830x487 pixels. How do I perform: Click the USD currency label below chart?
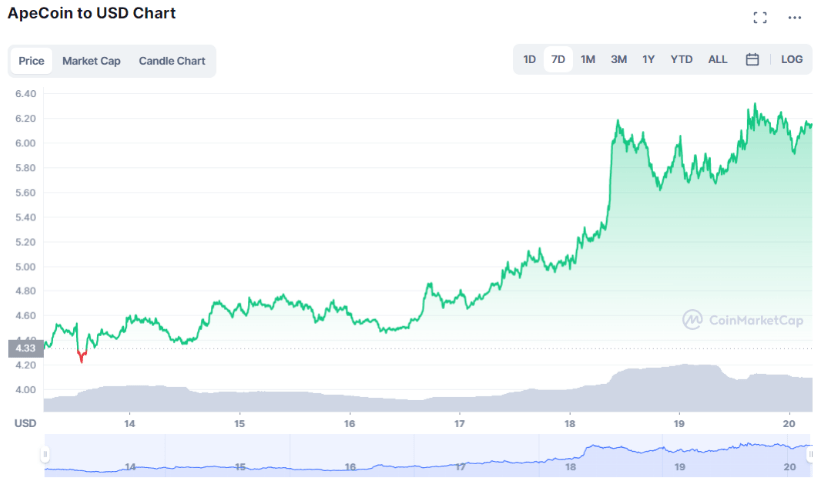[25, 424]
